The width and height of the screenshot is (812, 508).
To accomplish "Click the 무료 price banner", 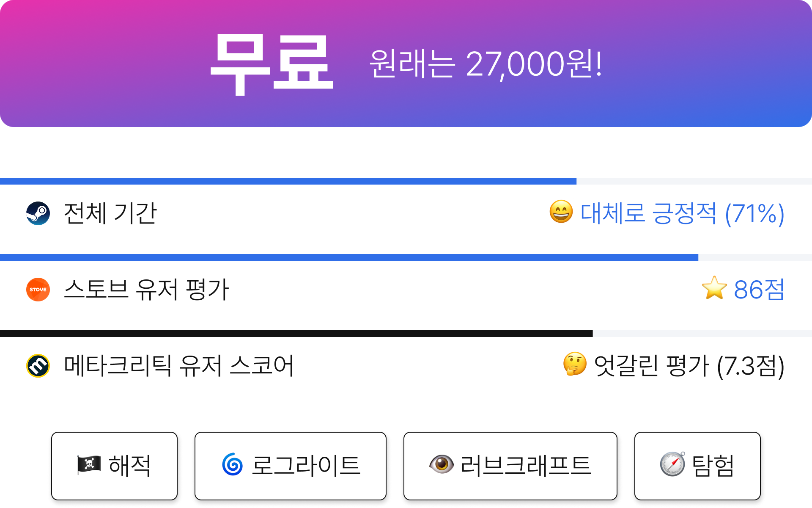I will (x=406, y=63).
